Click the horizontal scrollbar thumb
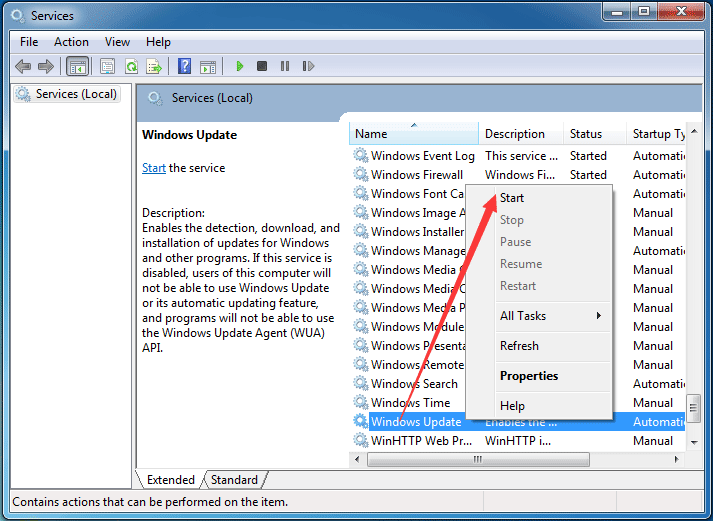 pos(478,459)
